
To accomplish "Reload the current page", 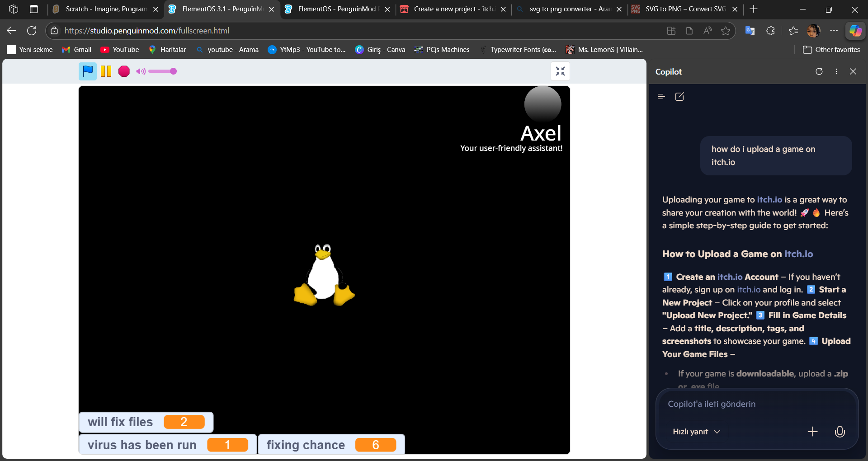I will [x=32, y=30].
